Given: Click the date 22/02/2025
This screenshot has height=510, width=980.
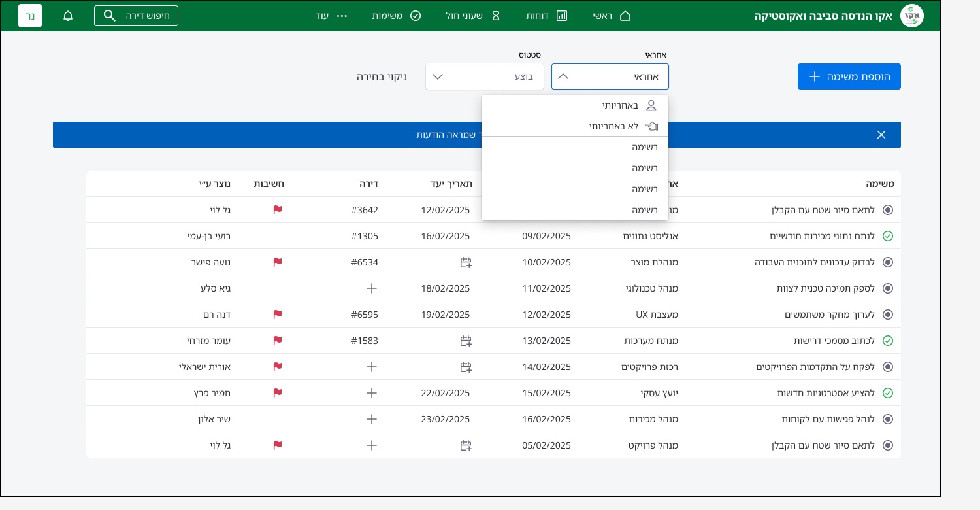Looking at the screenshot, I should click(x=446, y=393).
